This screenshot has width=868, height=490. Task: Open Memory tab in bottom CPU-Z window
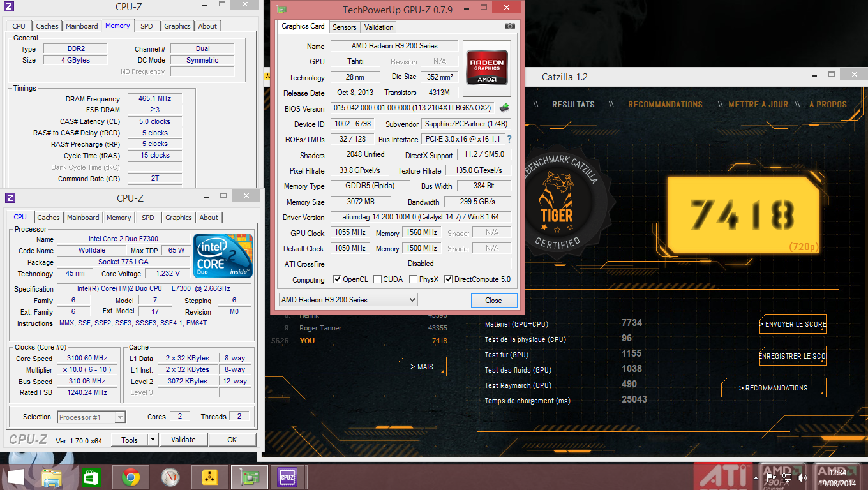pos(119,218)
